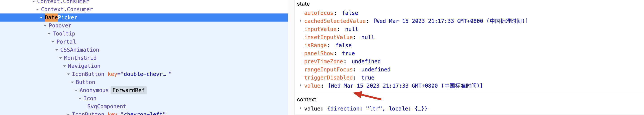The image size is (644, 115).
Task: Click the panelShow true value
Action: click(348, 53)
